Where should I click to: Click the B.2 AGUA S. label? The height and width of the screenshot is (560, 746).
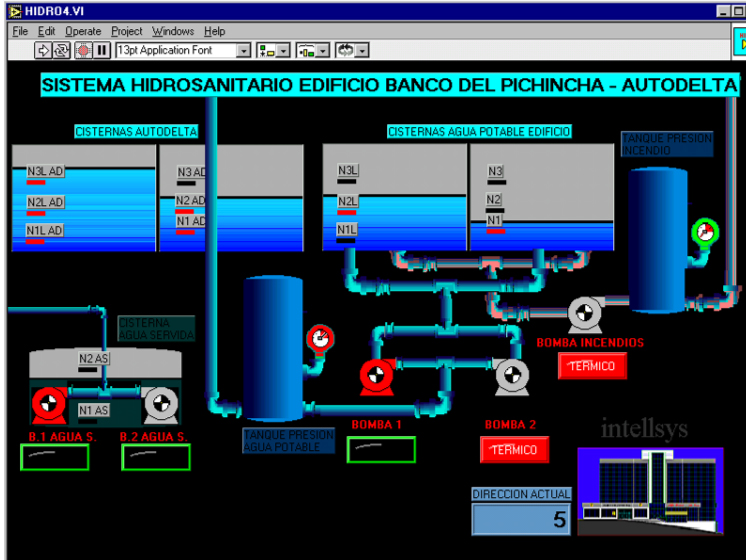point(153,437)
